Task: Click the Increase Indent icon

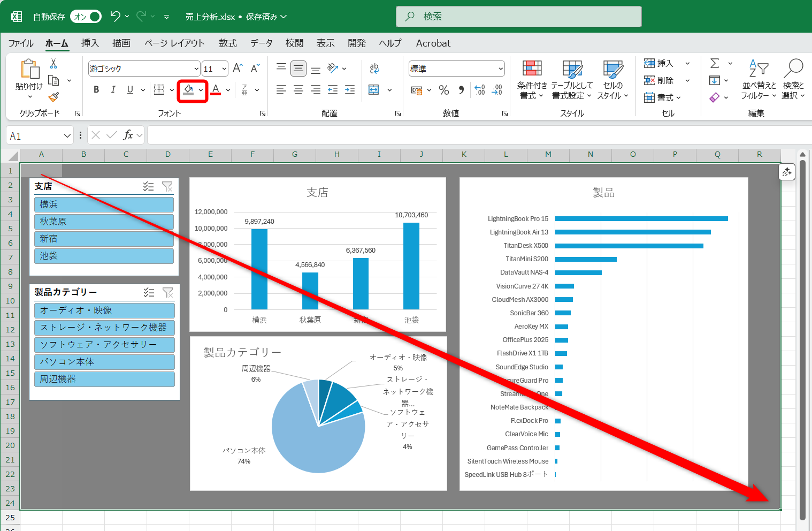Action: [x=350, y=90]
